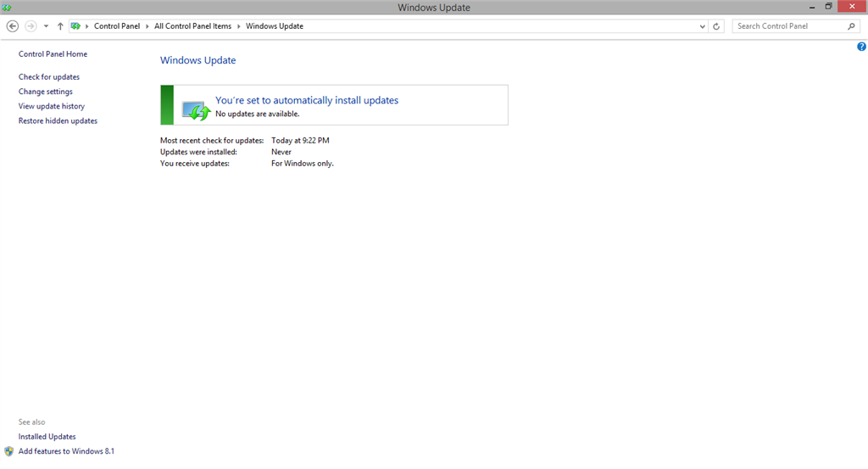Click 'You receive updates:' label
The width and height of the screenshot is (868, 469).
pos(195,164)
